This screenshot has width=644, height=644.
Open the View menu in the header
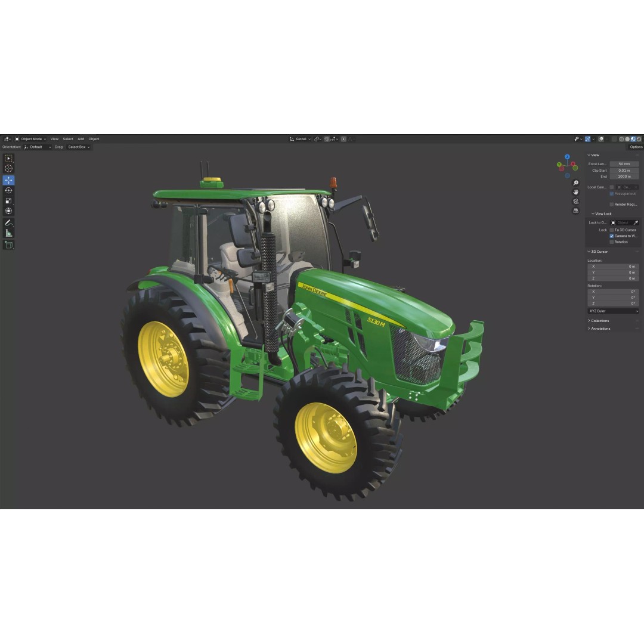coord(54,138)
